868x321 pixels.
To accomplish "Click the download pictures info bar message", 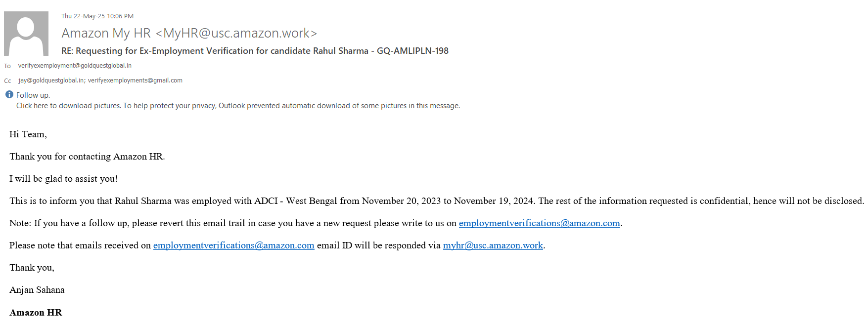I will pyautogui.click(x=238, y=106).
